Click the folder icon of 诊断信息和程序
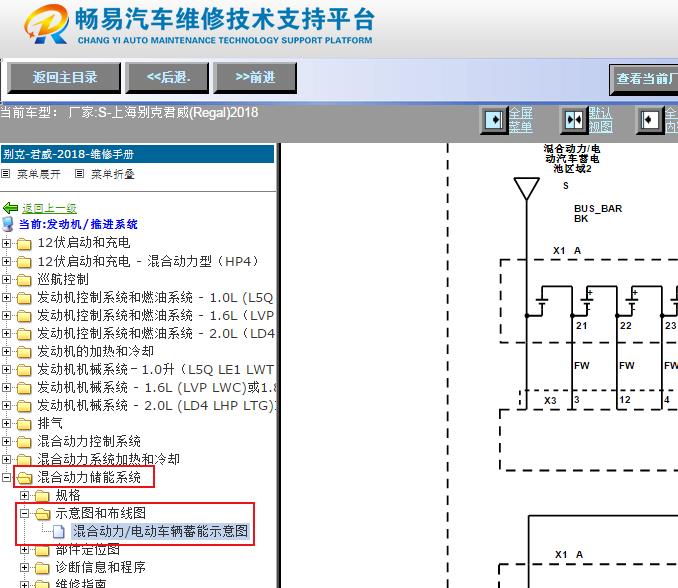 42,568
